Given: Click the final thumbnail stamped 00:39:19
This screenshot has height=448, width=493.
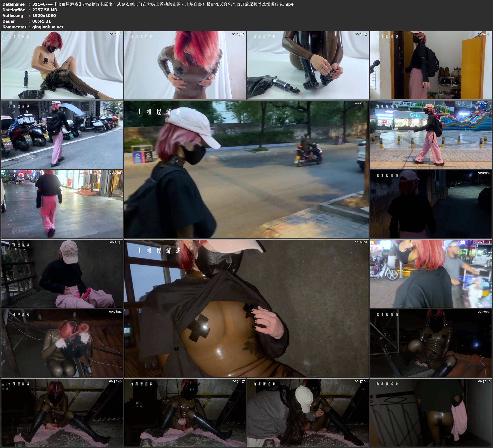Looking at the screenshot, I should [431, 412].
